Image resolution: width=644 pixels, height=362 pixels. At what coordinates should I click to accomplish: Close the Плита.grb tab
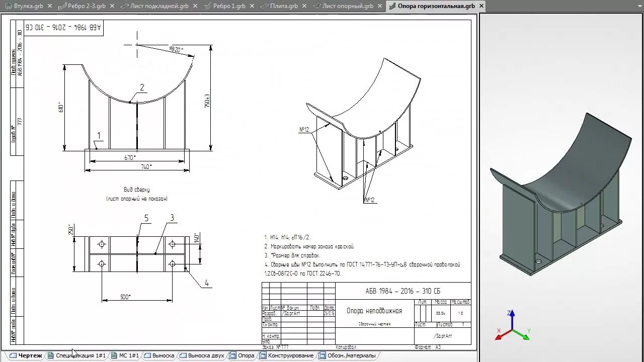(304, 6)
